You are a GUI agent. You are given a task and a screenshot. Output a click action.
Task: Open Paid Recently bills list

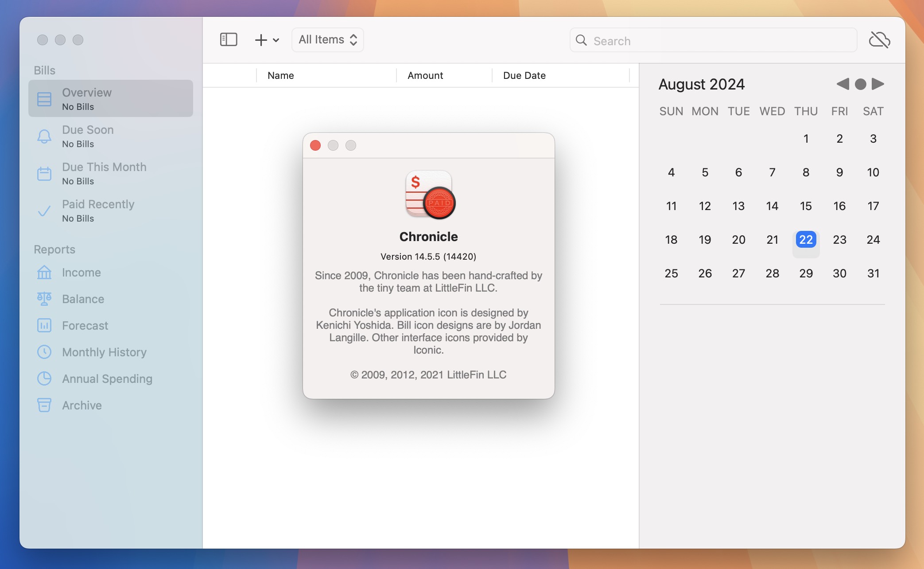point(111,210)
